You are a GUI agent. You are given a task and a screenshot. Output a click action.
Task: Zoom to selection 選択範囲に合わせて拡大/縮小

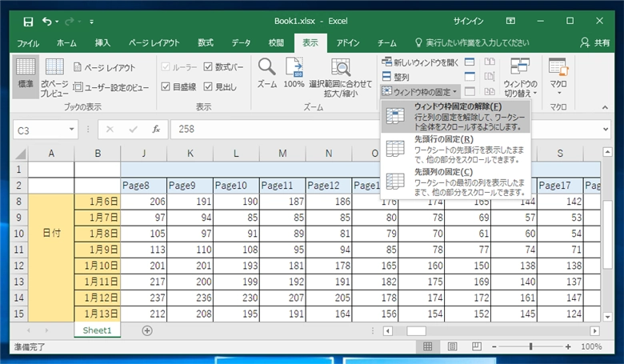coord(341,78)
